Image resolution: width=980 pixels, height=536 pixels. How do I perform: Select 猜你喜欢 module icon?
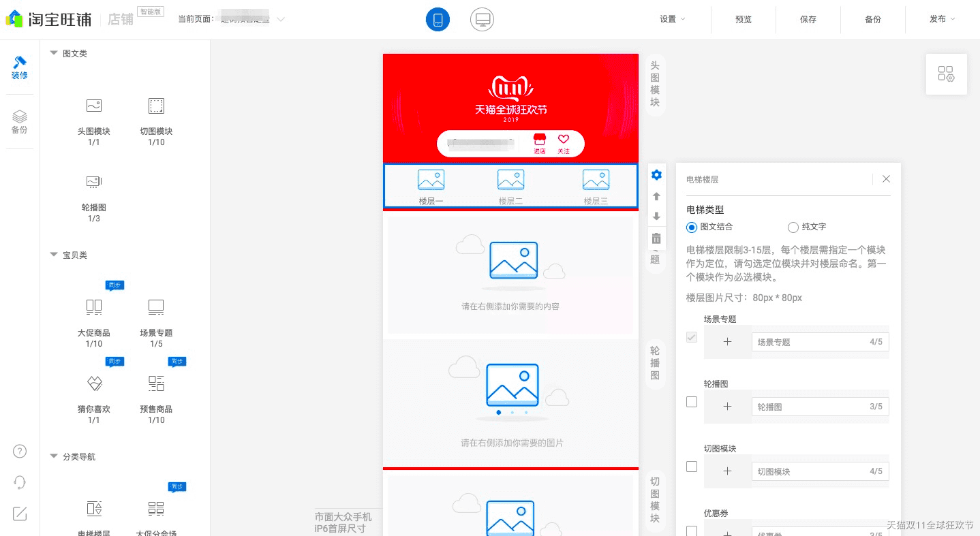pos(94,383)
